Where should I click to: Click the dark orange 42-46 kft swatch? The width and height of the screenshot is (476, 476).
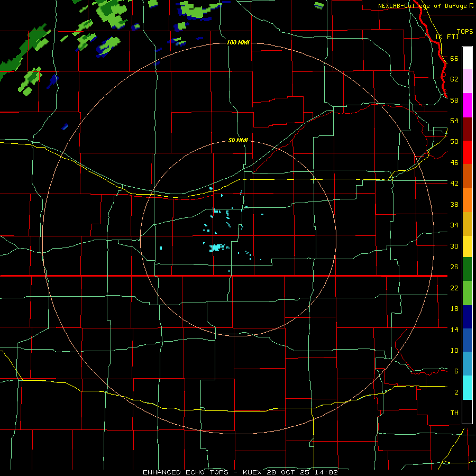(467, 176)
